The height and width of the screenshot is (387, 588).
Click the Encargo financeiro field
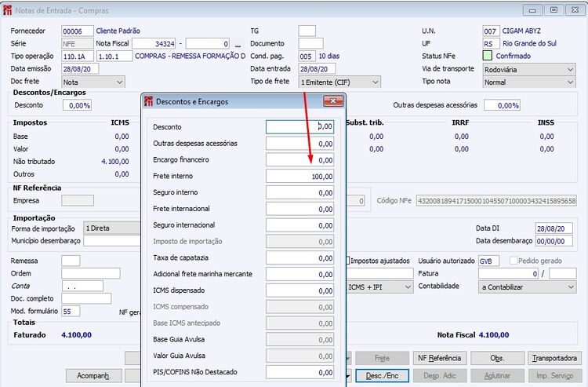pyautogui.click(x=300, y=160)
